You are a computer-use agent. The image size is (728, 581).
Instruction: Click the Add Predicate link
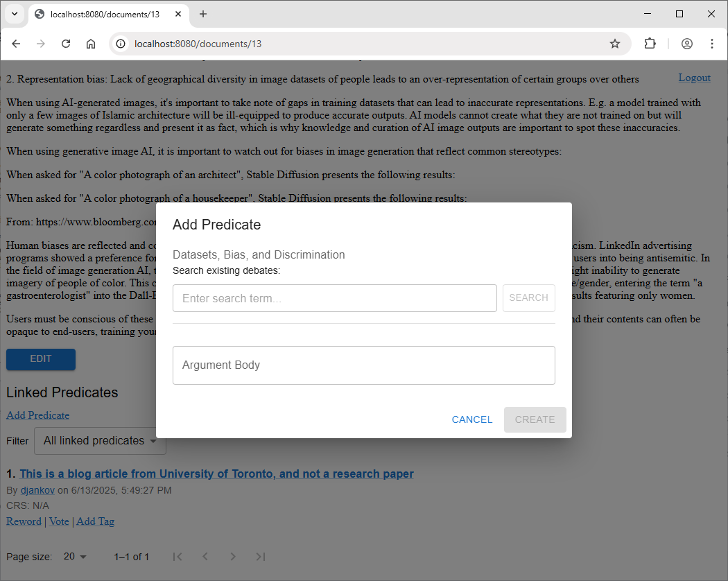click(38, 415)
